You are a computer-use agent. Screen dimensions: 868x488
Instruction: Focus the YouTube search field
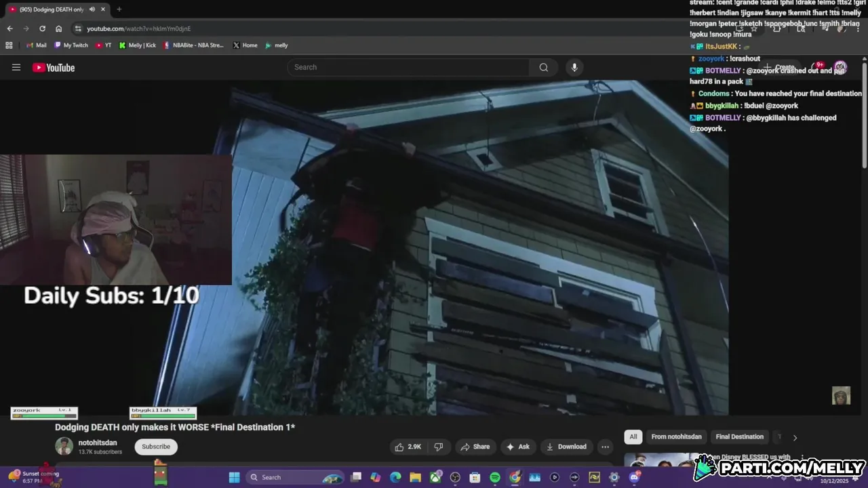click(408, 67)
